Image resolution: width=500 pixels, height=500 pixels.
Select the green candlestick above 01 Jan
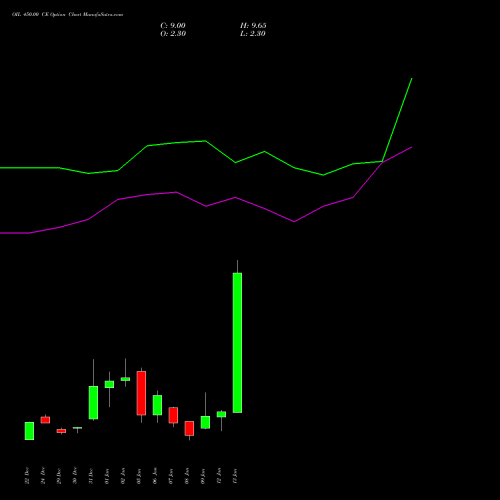point(109,384)
